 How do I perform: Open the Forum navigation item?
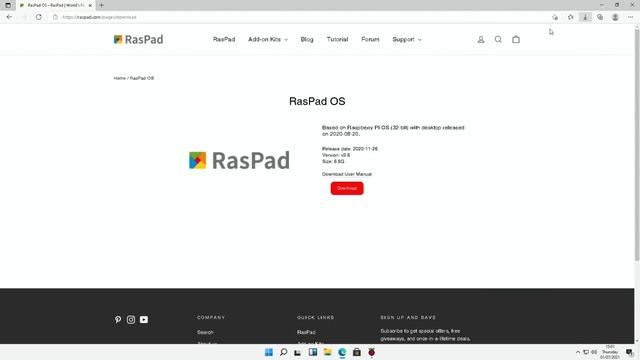pyautogui.click(x=370, y=40)
